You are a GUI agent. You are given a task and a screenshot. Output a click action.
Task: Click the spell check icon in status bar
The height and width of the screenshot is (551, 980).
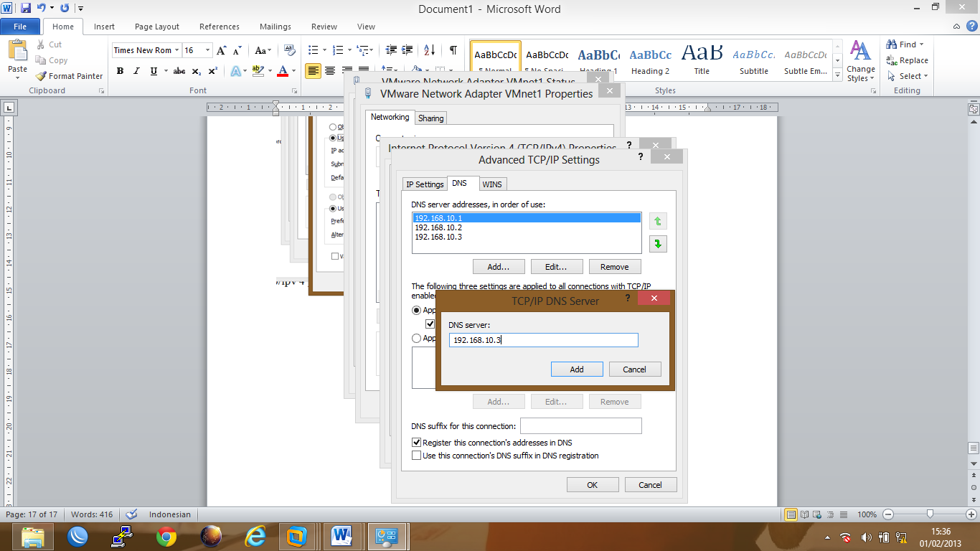131,514
